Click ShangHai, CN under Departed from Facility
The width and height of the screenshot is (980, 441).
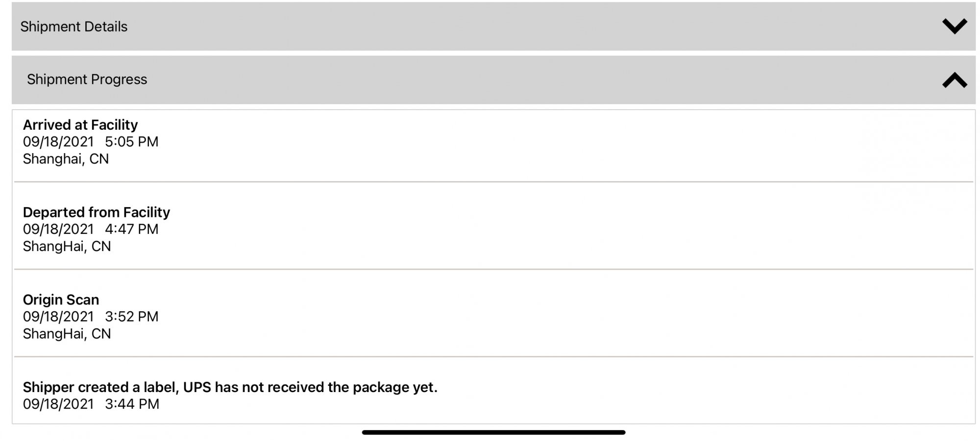(67, 246)
